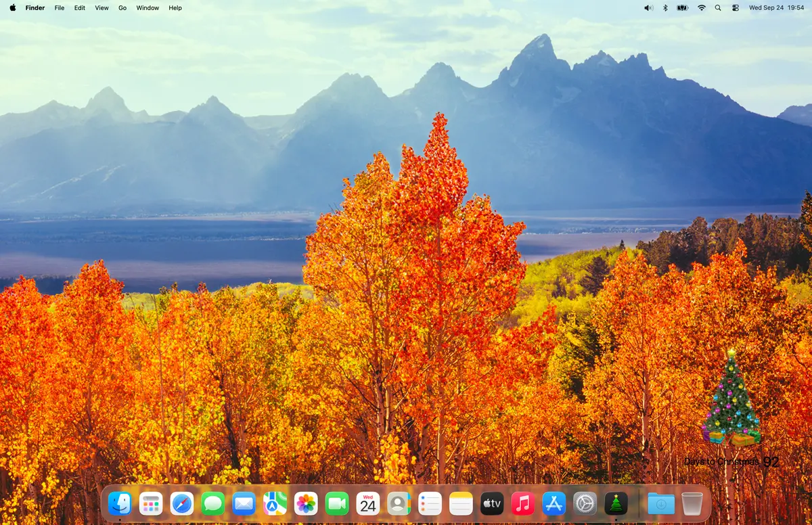Launch Photos from the Dock
The width and height of the screenshot is (812, 525).
[x=306, y=503]
